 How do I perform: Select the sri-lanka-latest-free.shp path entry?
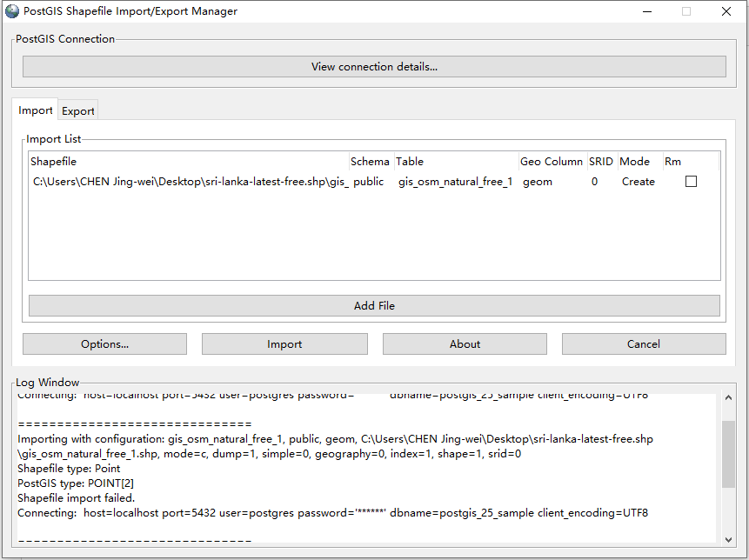pos(191,181)
